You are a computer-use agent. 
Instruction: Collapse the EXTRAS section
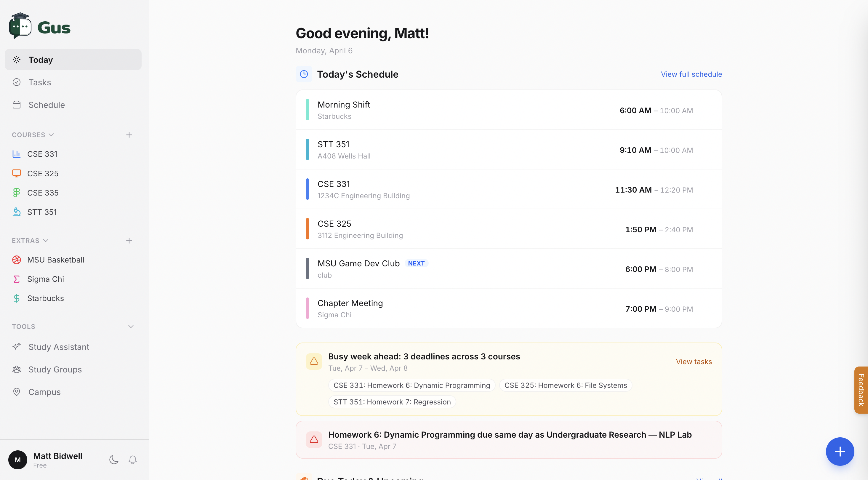[x=46, y=240]
